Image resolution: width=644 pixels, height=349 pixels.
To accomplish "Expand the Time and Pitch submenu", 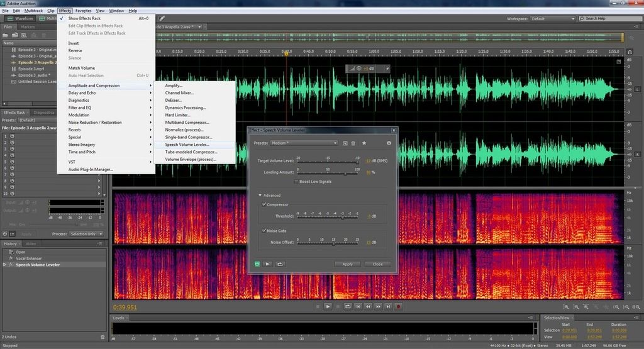I will tap(106, 152).
